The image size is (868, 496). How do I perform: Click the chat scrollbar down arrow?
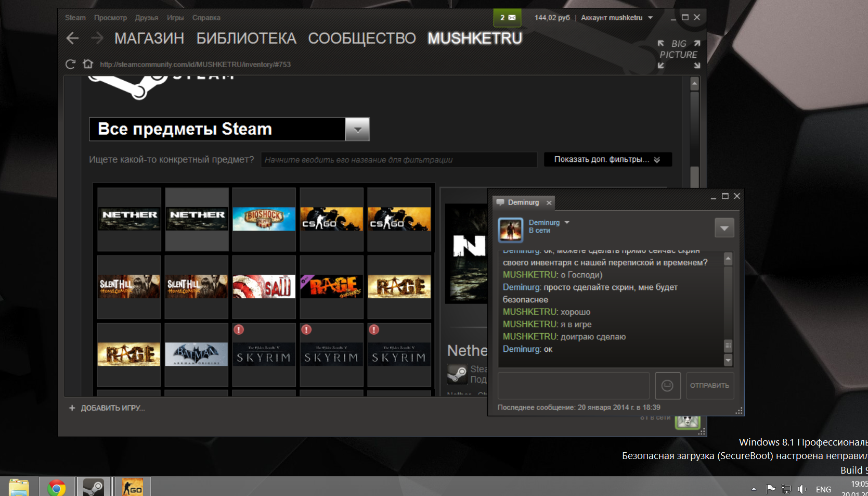tap(728, 360)
